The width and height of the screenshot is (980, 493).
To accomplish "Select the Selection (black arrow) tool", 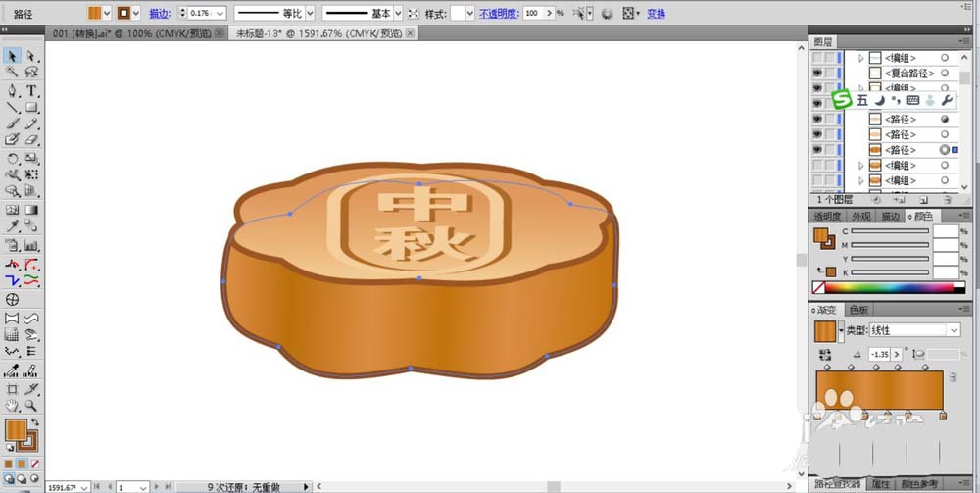I will click(x=12, y=56).
